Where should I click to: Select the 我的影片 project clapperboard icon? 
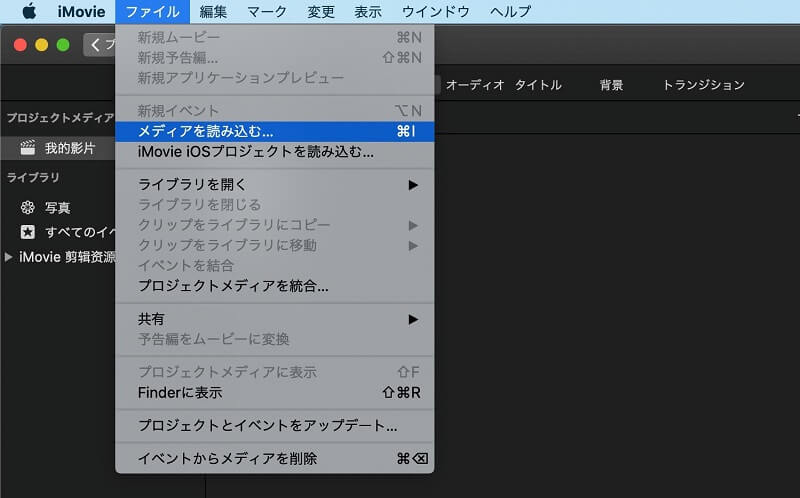28,148
